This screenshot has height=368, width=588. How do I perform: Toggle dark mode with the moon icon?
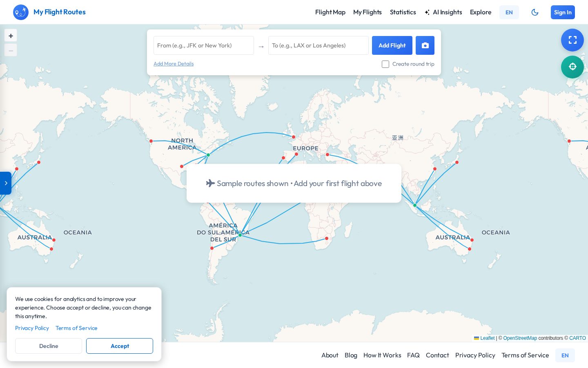point(535,12)
